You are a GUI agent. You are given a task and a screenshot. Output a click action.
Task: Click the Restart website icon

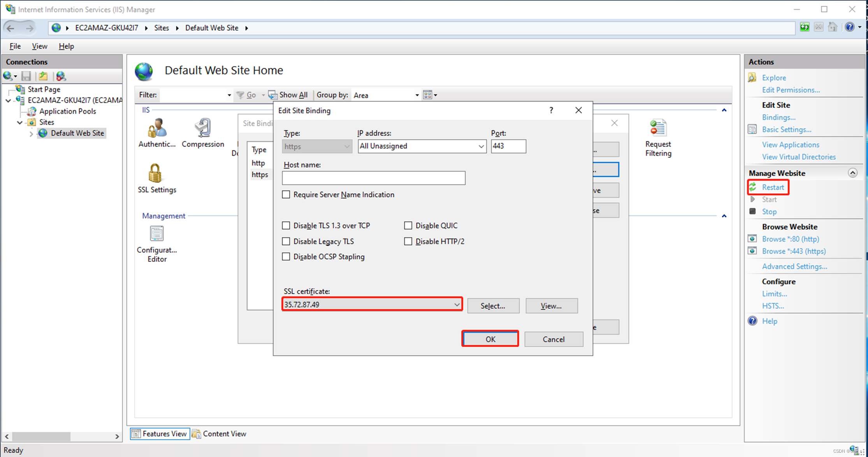[x=753, y=187]
